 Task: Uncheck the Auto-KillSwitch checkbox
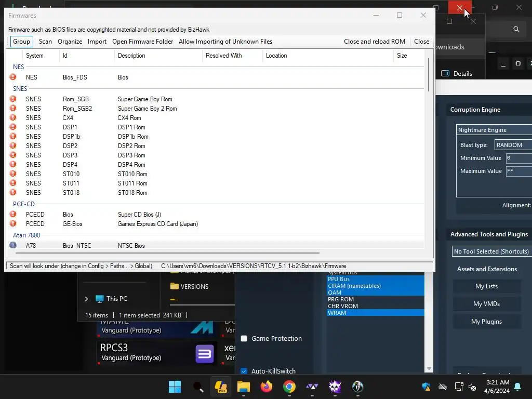[244, 371]
